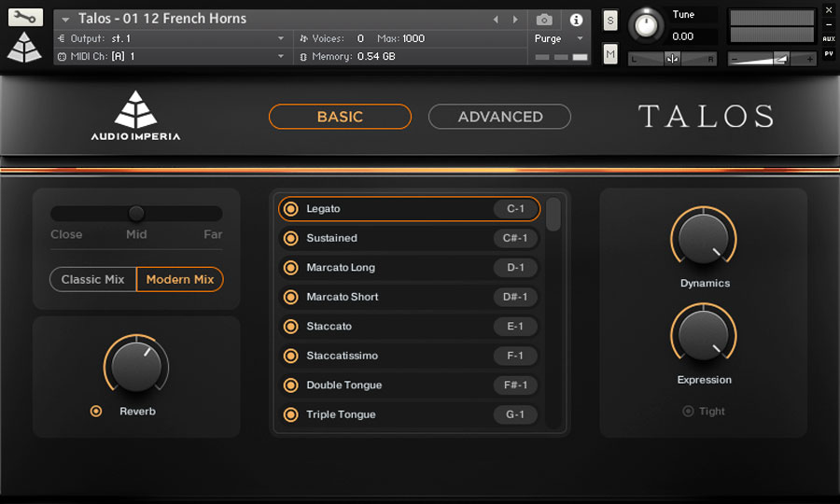The height and width of the screenshot is (504, 840).
Task: Open the AUX sends button
Action: click(828, 38)
